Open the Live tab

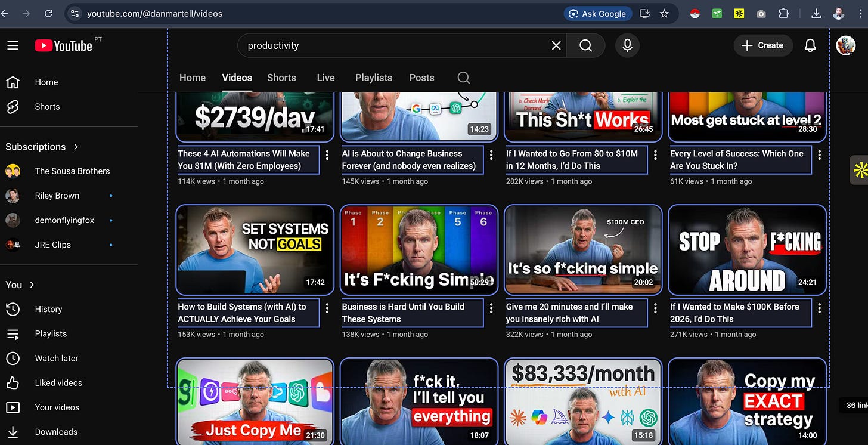(x=325, y=78)
